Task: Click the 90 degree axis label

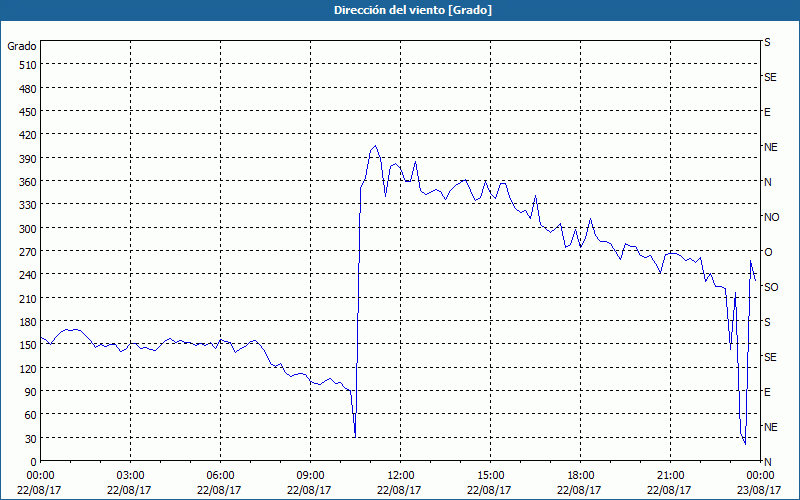Action: tap(31, 392)
